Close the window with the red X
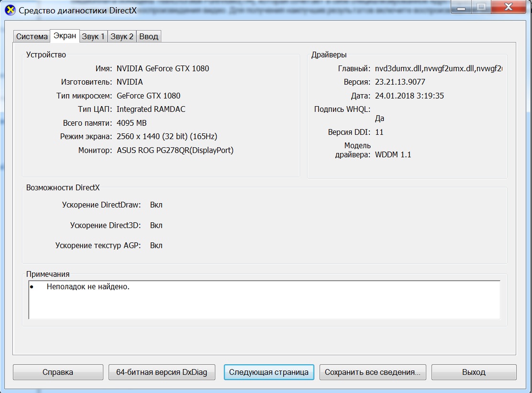The width and height of the screenshot is (532, 393). pos(508,7)
